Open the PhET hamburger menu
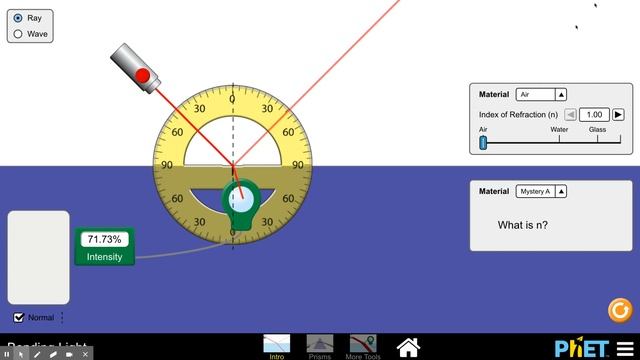The width and height of the screenshot is (640, 360). pos(625,349)
